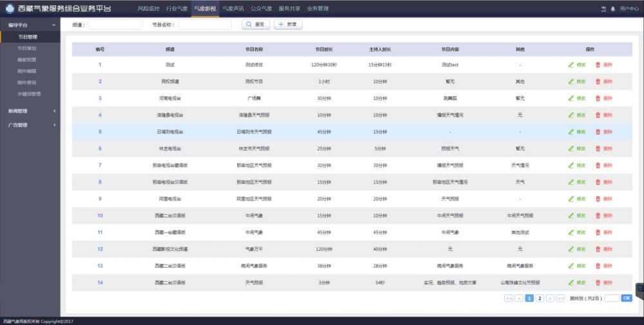The image size is (644, 325).
Task: Click the 节目名称 input field
Action: pos(204,25)
